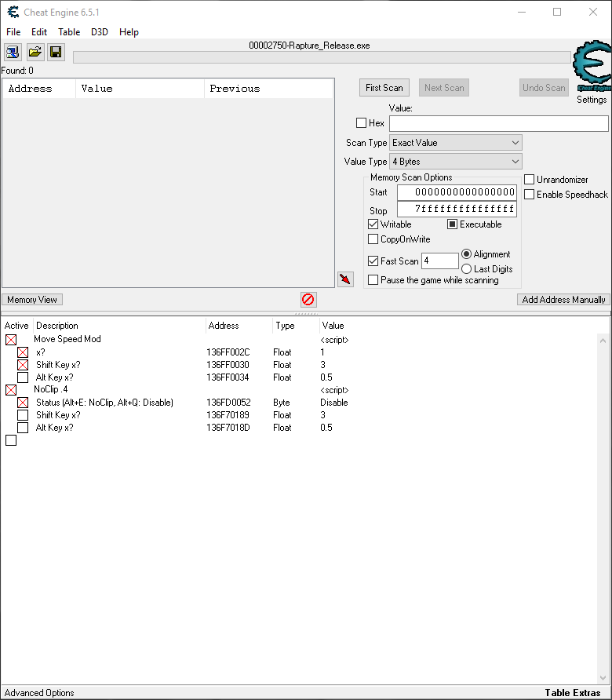Click the Start address field
612x700 pixels.
(457, 192)
